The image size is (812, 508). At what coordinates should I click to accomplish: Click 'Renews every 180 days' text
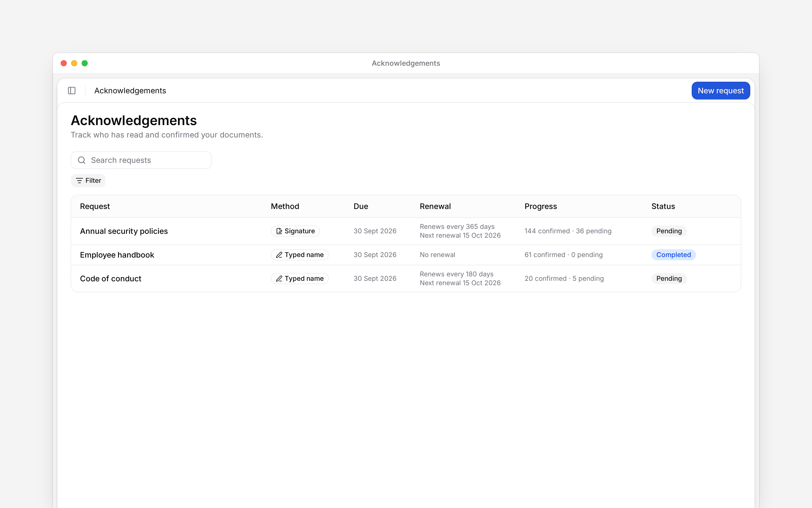(x=456, y=274)
